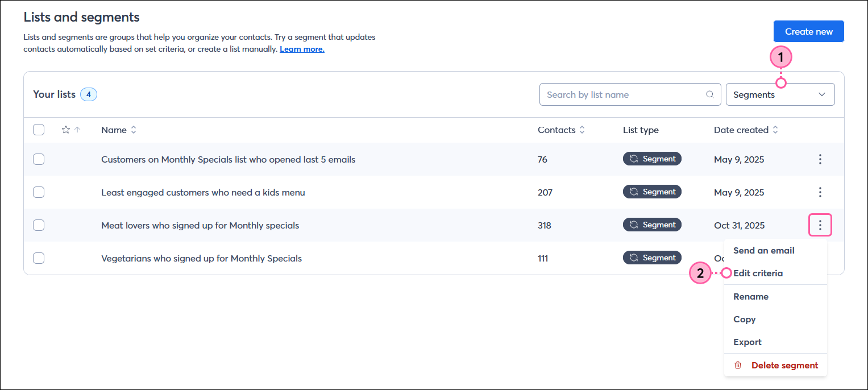868x390 pixels.
Task: Click the list count badge showing 4
Action: [89, 94]
